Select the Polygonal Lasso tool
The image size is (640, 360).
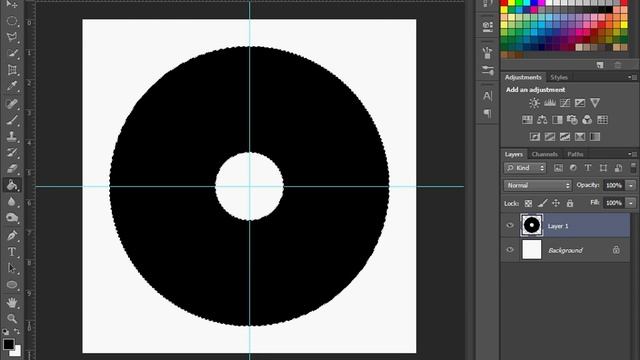(12, 37)
